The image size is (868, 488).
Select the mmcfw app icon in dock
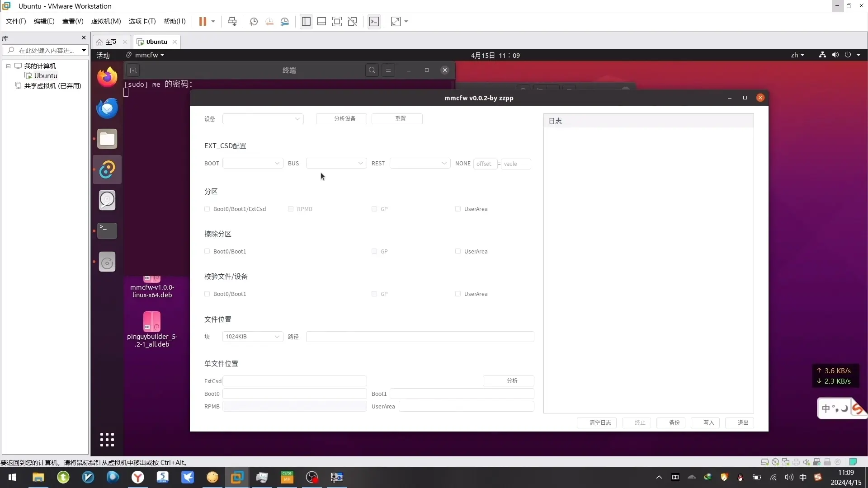107,169
